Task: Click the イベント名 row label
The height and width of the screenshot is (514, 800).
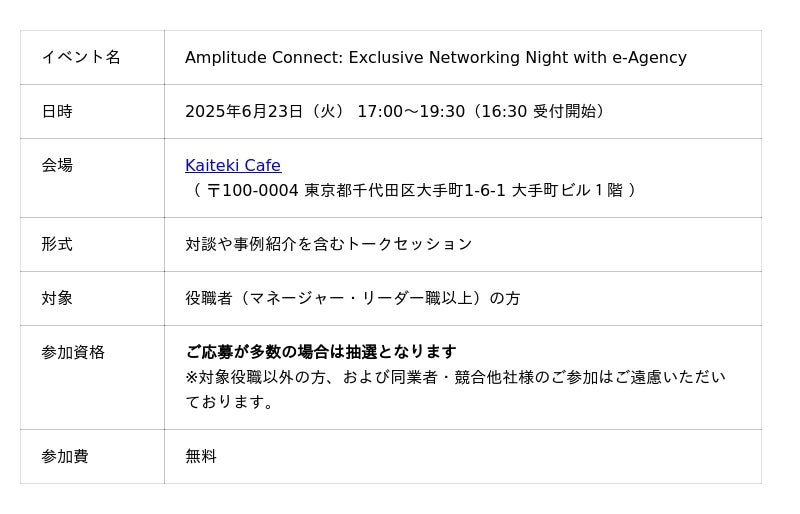Action: click(x=81, y=57)
